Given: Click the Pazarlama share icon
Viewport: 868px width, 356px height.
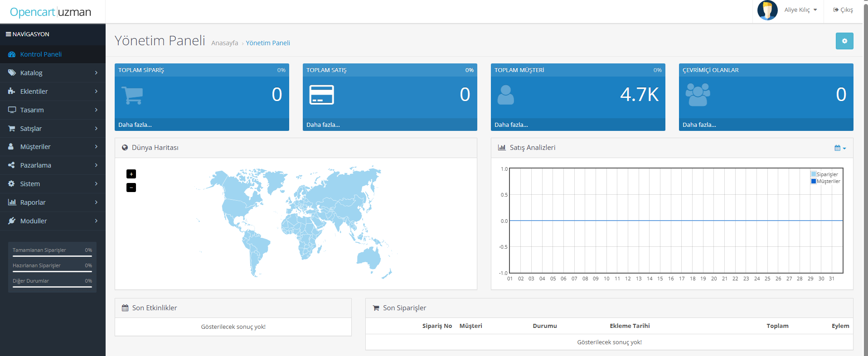Looking at the screenshot, I should pos(11,165).
